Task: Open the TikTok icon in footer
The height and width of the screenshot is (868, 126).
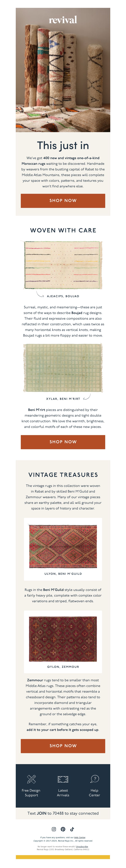Action: 72,829
